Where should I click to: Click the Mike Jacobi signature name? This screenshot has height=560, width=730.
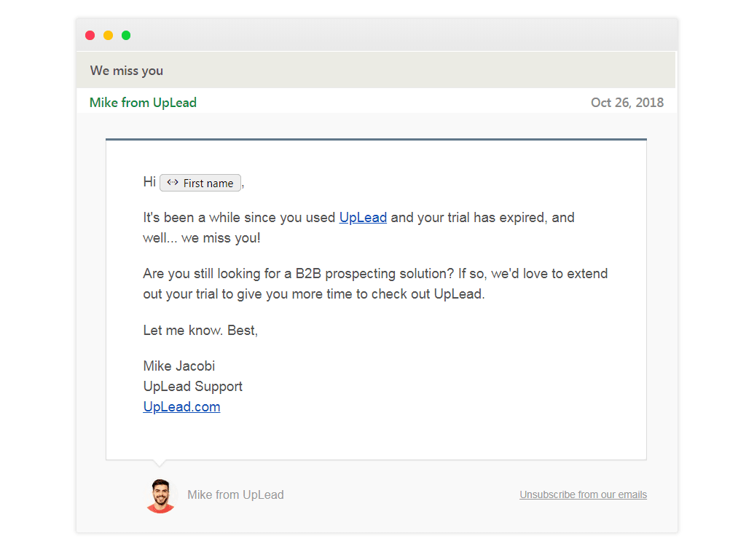point(179,366)
